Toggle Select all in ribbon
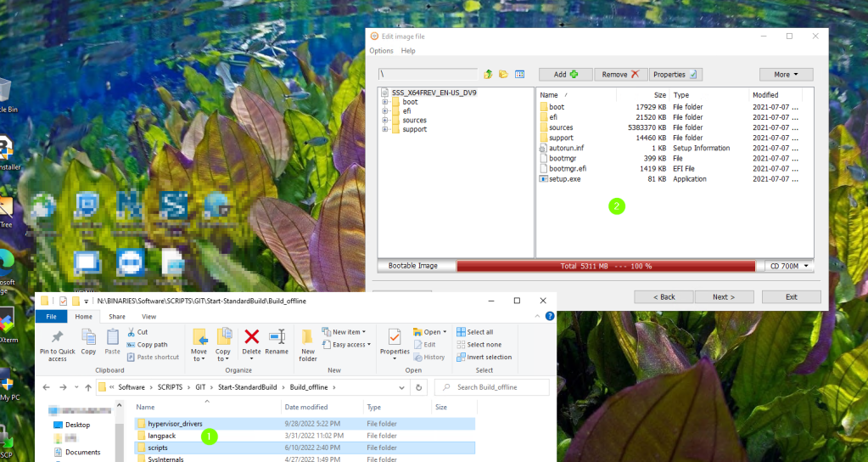Viewport: 868px width, 462px height. coord(473,332)
